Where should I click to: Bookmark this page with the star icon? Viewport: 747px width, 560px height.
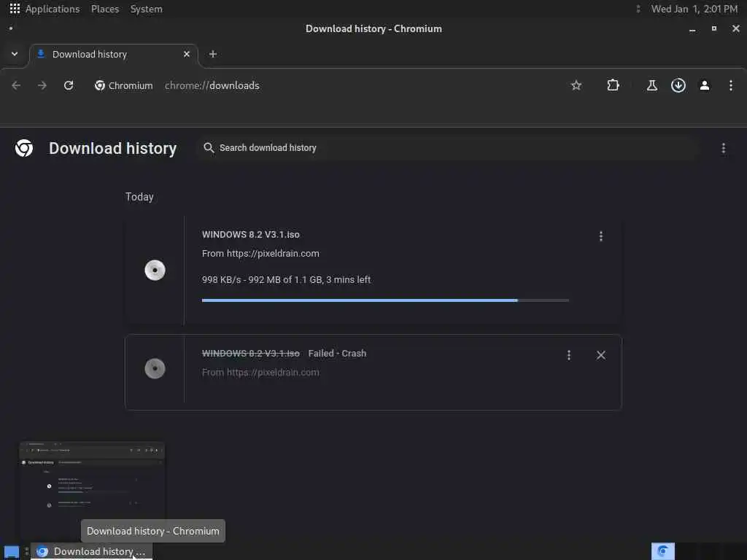576,85
